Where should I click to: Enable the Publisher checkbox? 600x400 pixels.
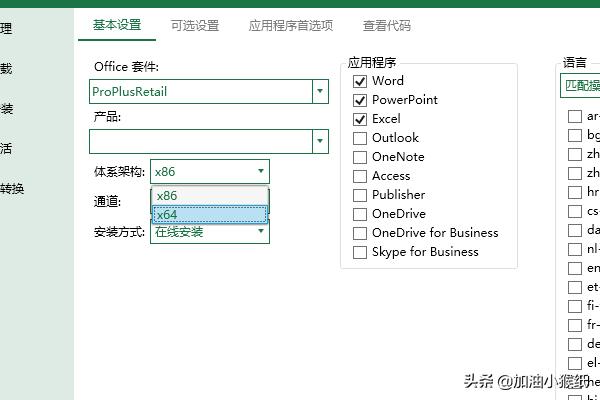pyautogui.click(x=360, y=195)
